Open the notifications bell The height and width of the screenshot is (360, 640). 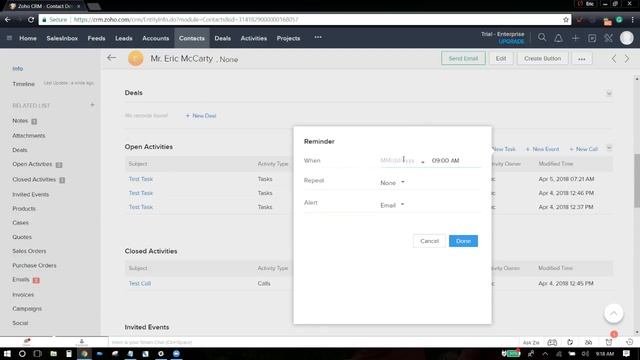click(558, 38)
